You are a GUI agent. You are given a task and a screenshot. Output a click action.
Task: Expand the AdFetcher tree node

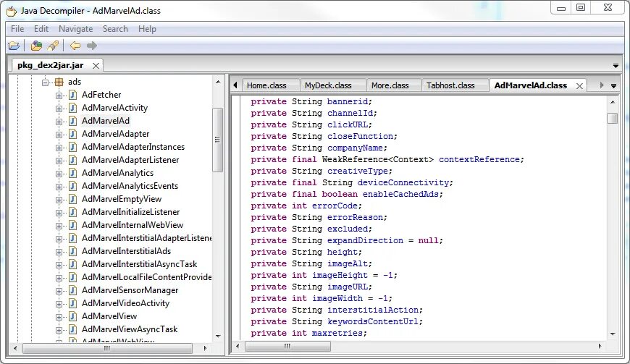pyautogui.click(x=59, y=96)
